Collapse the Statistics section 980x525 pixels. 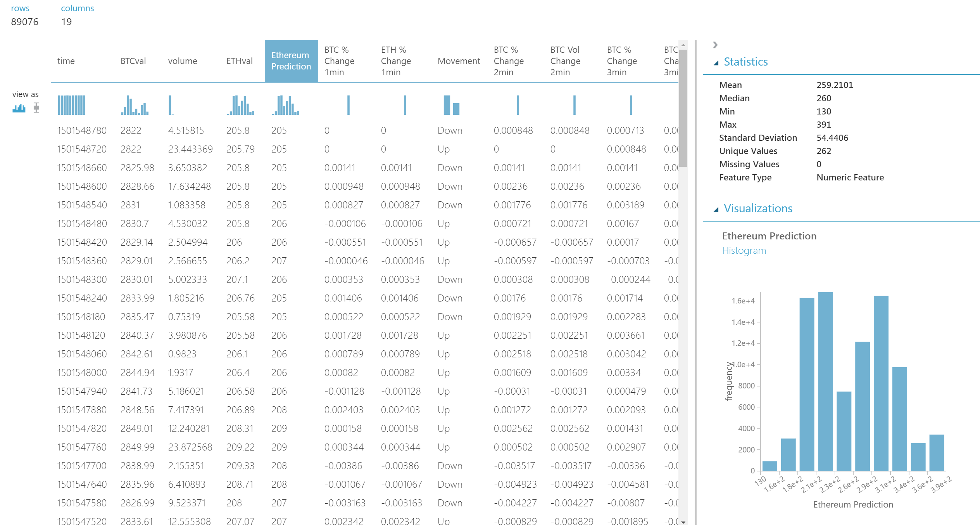tap(716, 62)
